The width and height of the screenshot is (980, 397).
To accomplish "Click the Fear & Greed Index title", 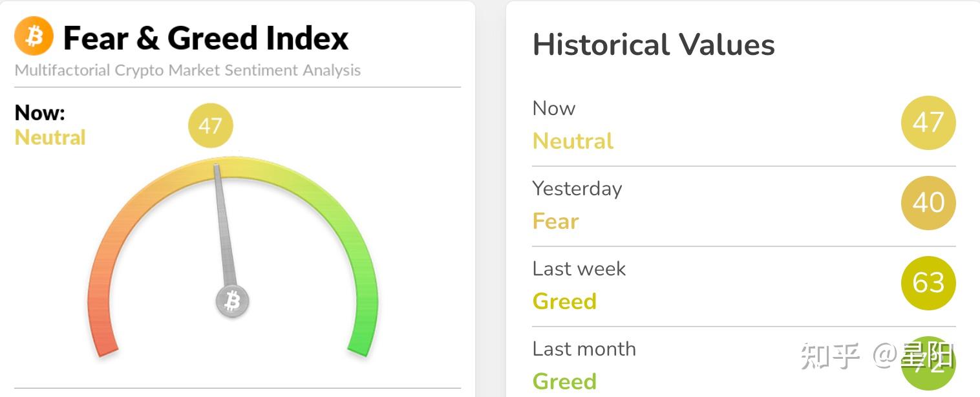I will (206, 38).
